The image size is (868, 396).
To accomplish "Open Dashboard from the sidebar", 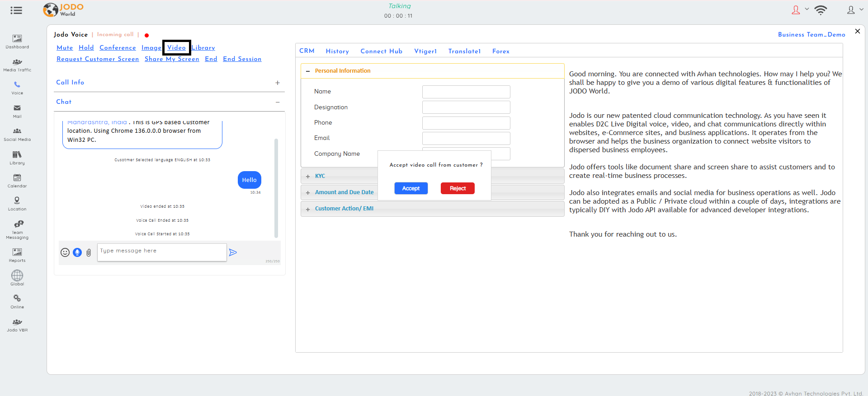I will 17,42.
